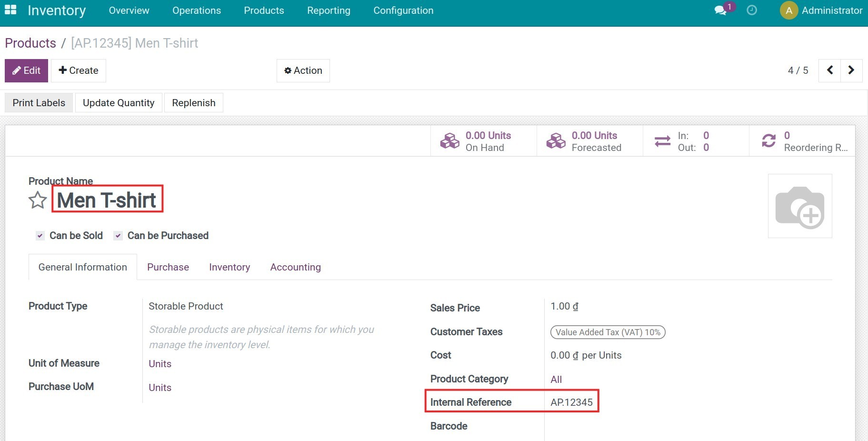Open the Configuration menu
This screenshot has width=868, height=441.
pos(403,10)
